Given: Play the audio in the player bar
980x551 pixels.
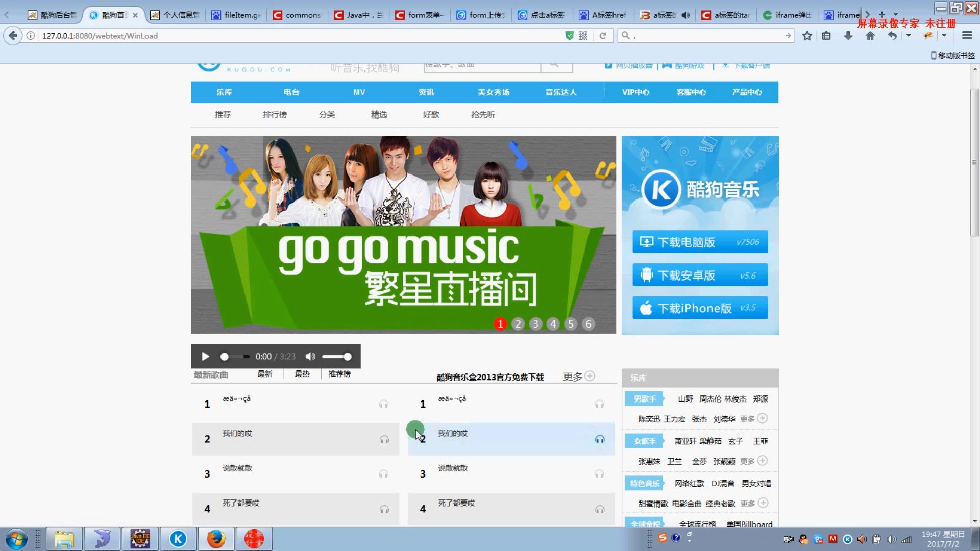Looking at the screenshot, I should point(205,357).
